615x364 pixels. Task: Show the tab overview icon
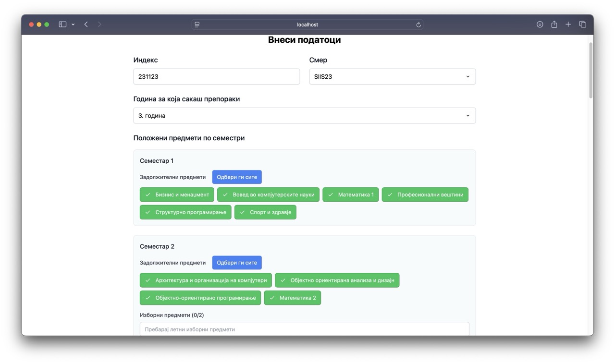(582, 24)
